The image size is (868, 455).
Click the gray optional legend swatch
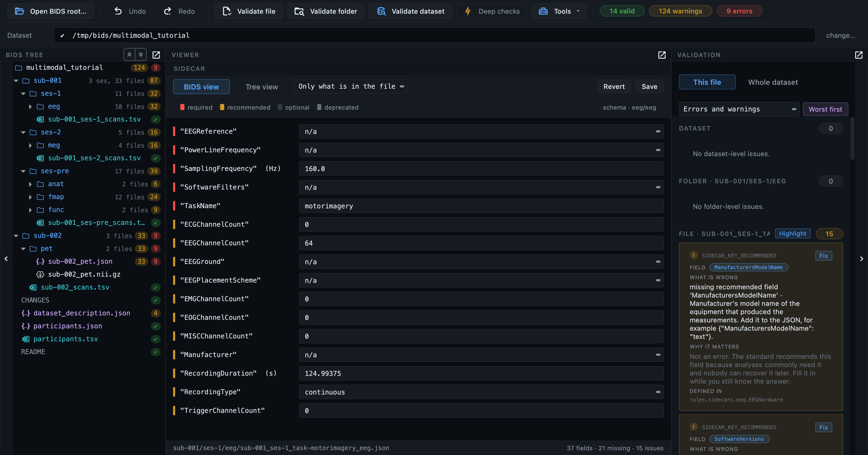coord(280,107)
